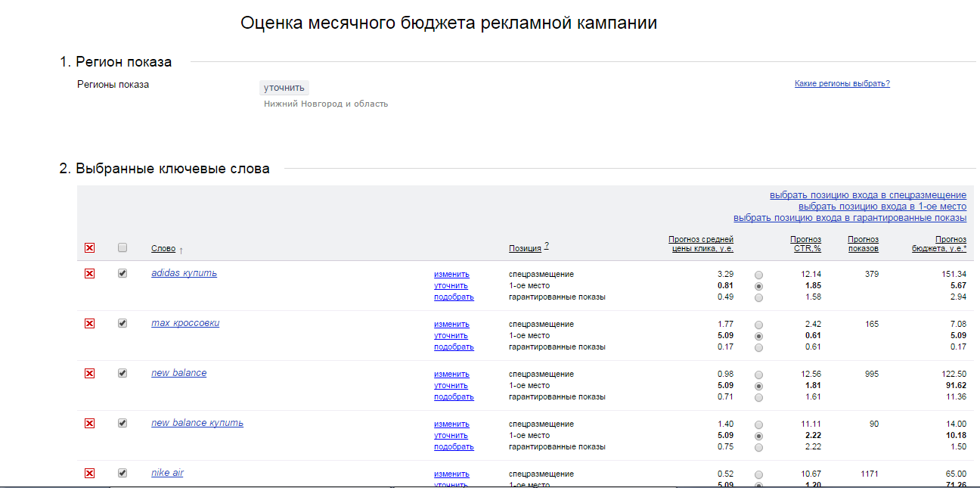Click выбрать позицию входа в спецразмещение
The width and height of the screenshot is (980, 488).
point(867,195)
